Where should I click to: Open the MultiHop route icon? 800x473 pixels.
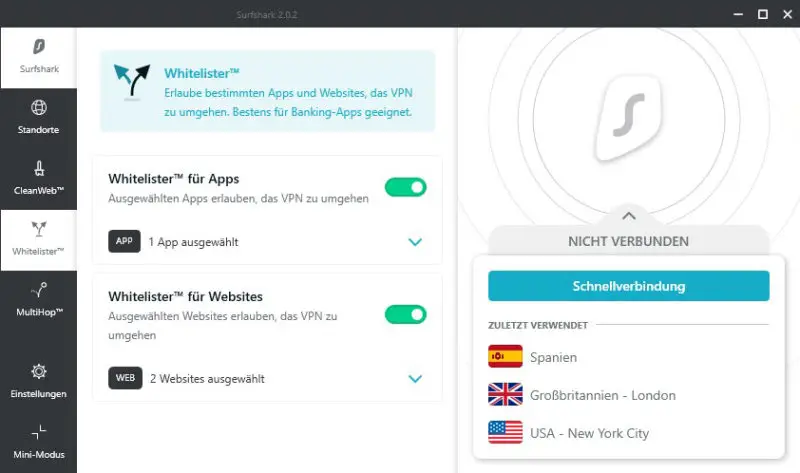point(39,290)
